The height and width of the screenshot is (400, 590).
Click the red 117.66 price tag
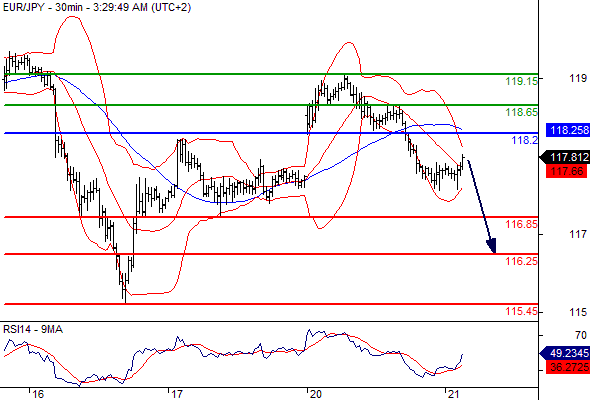pos(566,172)
